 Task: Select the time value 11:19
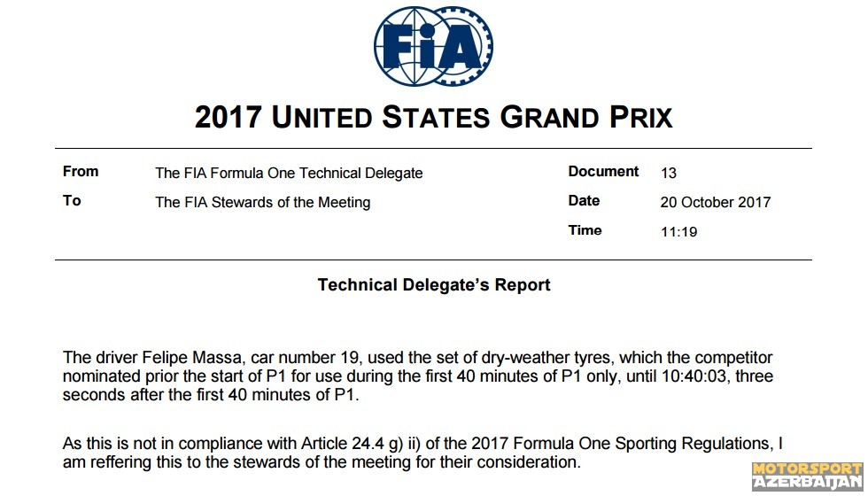pyautogui.click(x=678, y=231)
